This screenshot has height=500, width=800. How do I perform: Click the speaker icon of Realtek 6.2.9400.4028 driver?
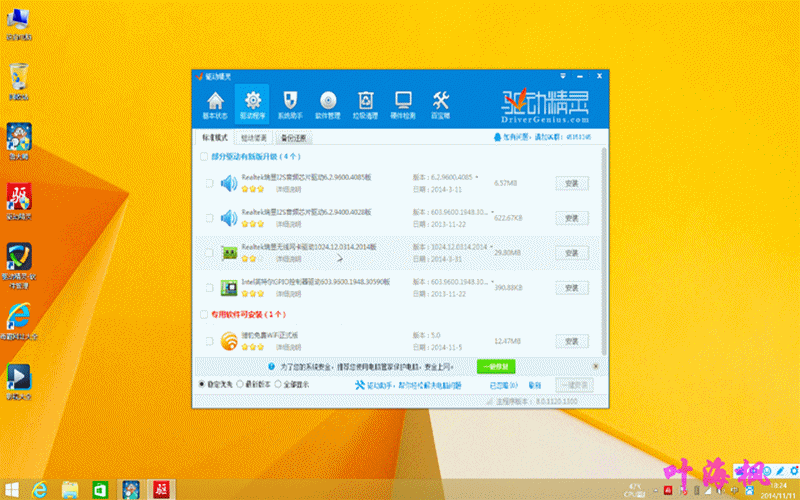click(229, 218)
